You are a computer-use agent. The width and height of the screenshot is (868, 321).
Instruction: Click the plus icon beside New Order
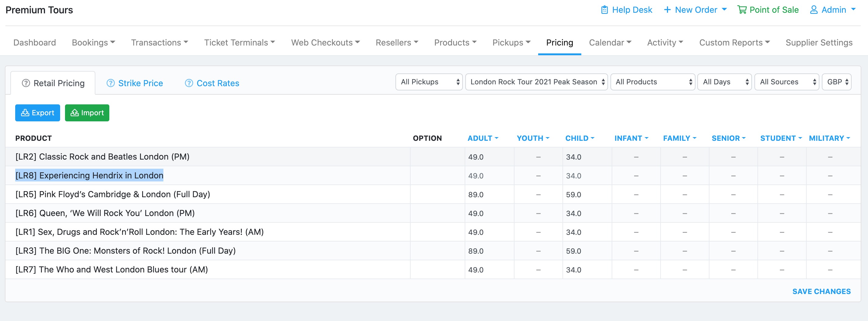click(667, 10)
